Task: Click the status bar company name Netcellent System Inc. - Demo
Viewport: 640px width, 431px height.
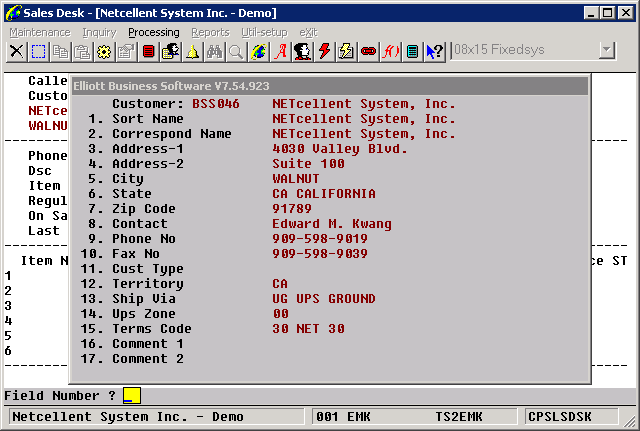Action: (128, 417)
